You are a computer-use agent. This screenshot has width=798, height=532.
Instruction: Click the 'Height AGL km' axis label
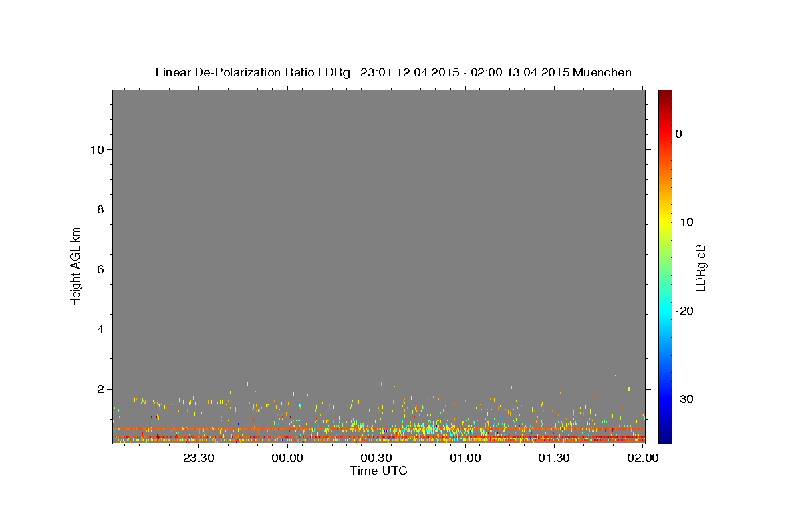pyautogui.click(x=76, y=265)
